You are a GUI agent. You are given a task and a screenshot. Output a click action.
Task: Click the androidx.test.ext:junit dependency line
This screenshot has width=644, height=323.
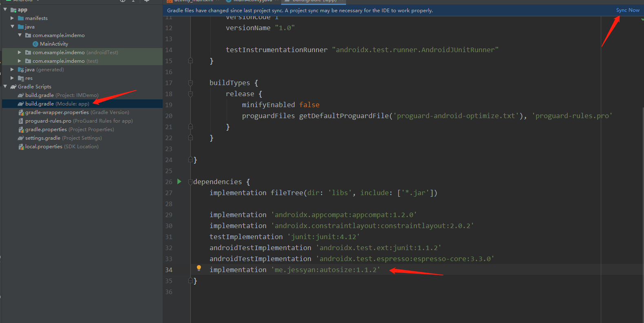(x=325, y=248)
